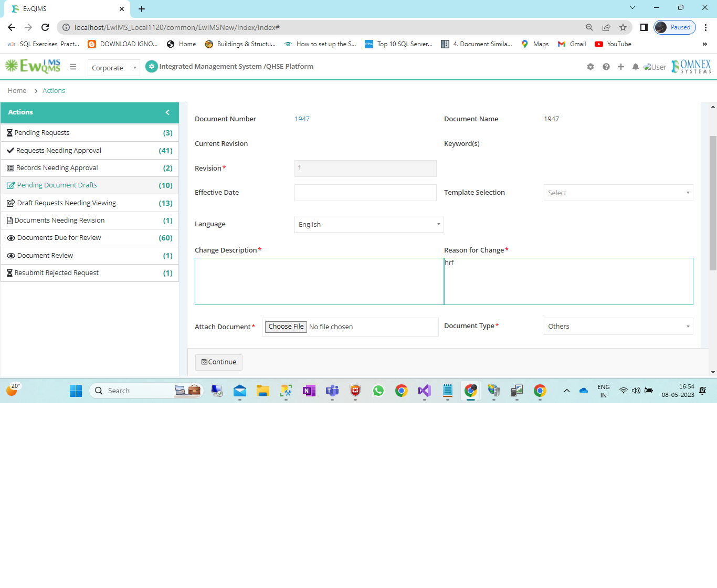The height and width of the screenshot is (588, 717).
Task: Open Resubmit Rejected Request
Action: coord(90,273)
